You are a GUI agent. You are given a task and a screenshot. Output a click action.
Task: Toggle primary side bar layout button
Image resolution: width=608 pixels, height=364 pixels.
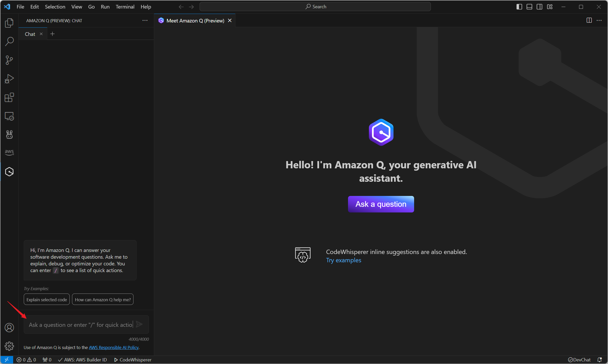519,7
